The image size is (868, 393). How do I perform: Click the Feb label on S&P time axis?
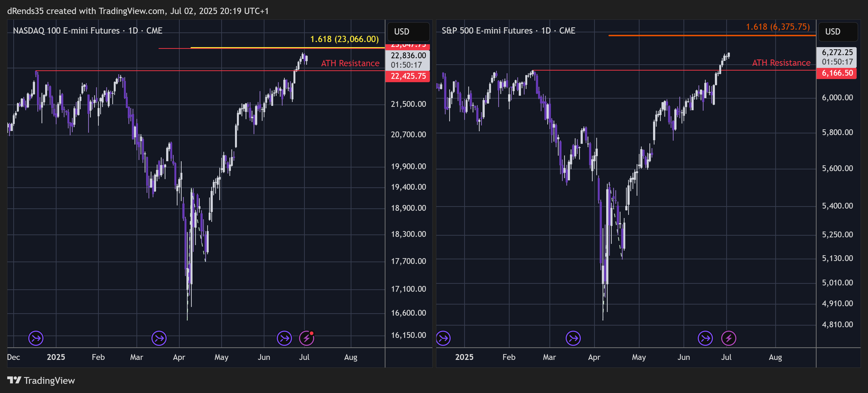point(509,357)
